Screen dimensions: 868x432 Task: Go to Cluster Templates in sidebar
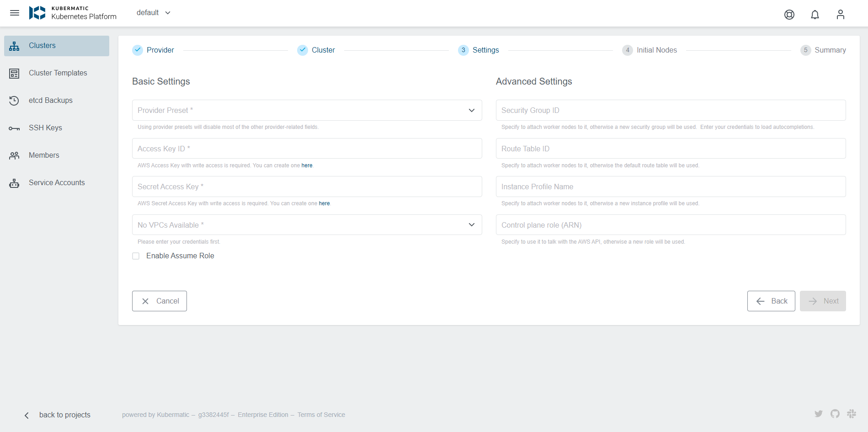pyautogui.click(x=58, y=73)
